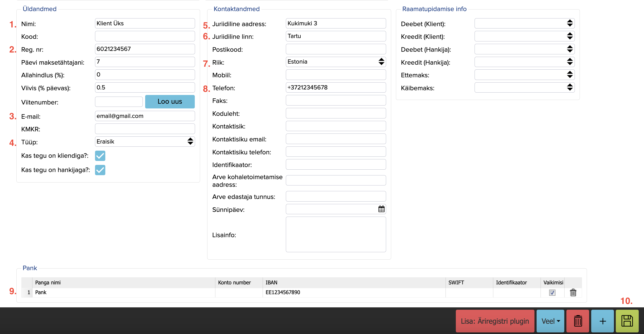Click the Viitenumber input field
The width and height of the screenshot is (644, 334).
[x=119, y=102]
